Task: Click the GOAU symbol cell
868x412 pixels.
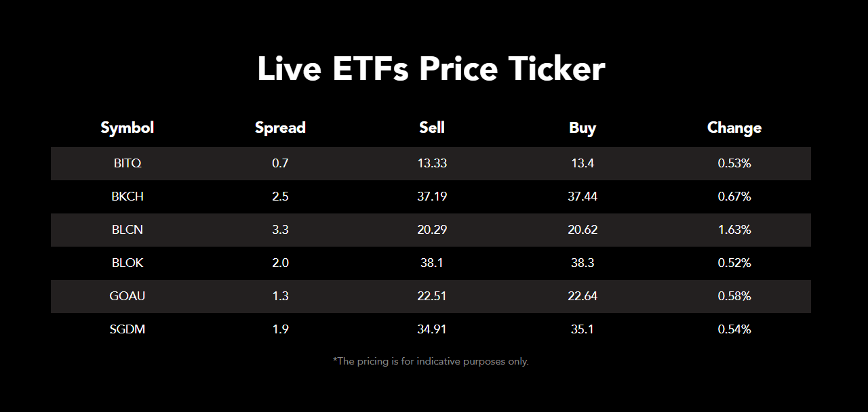Action: [127, 296]
